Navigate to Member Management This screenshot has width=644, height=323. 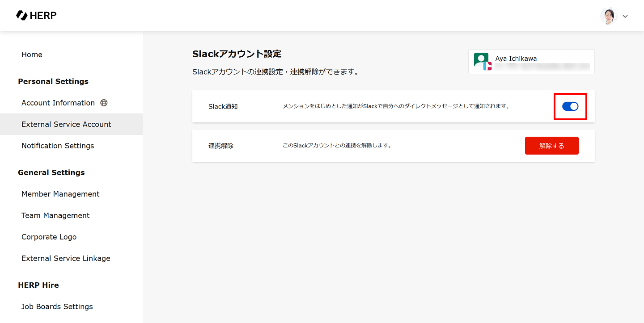coord(60,194)
